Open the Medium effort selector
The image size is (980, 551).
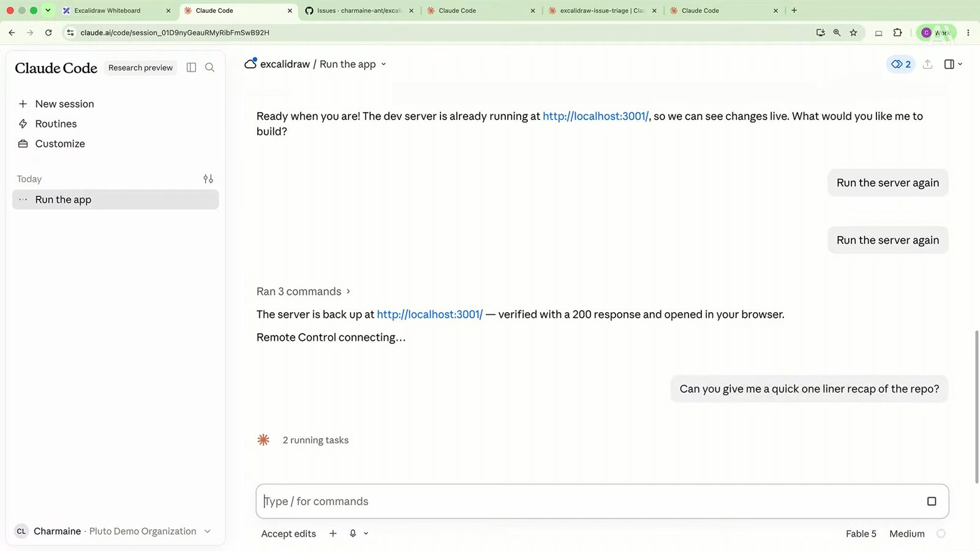pos(907,534)
